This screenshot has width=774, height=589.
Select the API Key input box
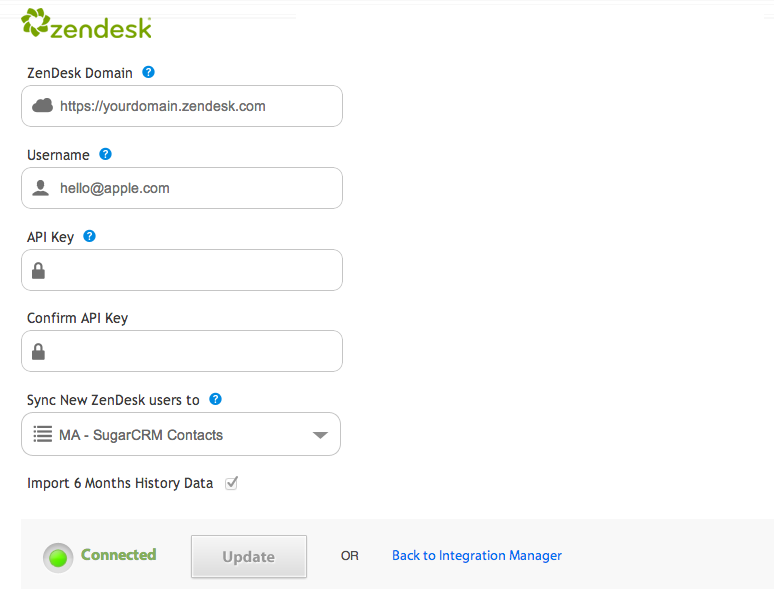tap(182, 270)
